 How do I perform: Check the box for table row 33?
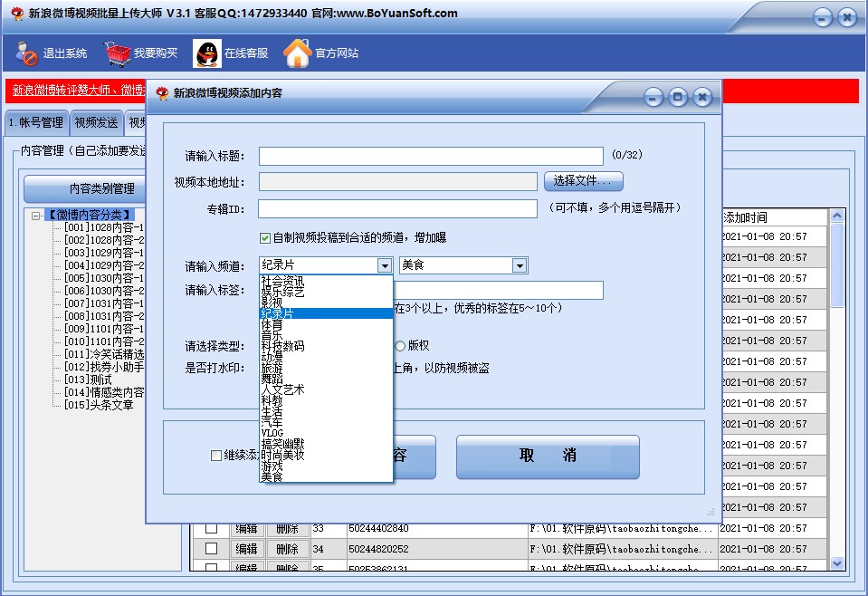(211, 528)
